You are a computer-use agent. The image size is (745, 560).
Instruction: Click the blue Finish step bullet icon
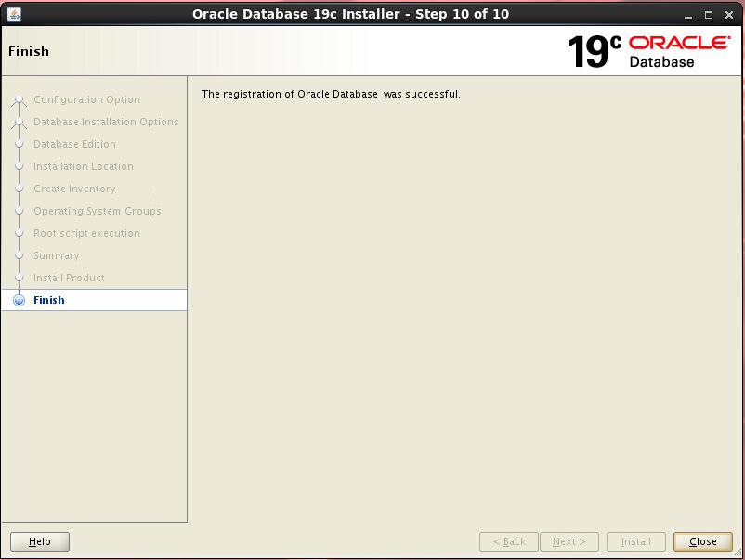point(19,300)
